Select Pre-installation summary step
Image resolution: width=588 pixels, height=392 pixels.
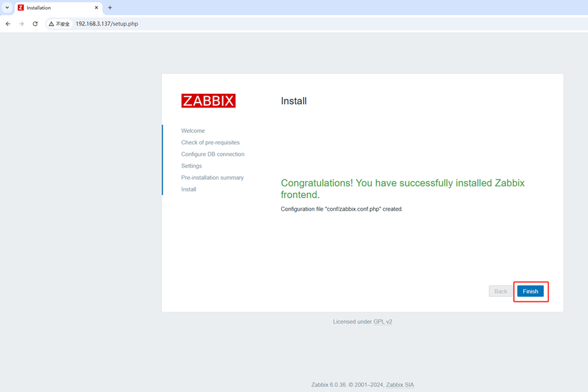coord(212,178)
